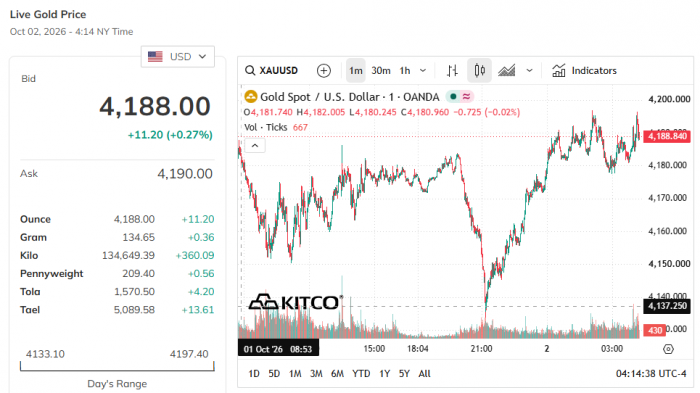Click the Ounce row label
700x393 pixels.
(35, 219)
